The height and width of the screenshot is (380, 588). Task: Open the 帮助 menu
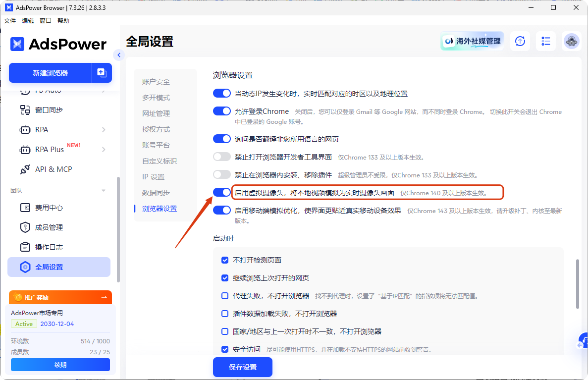[63, 20]
